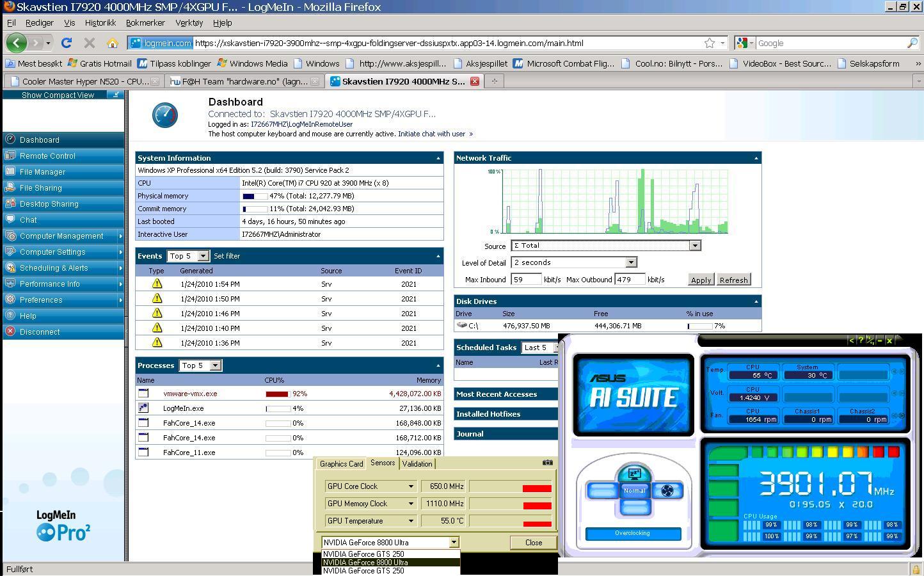Click the AI Suite sleep monitor icon
This screenshot has height=576, width=924.
634,474
